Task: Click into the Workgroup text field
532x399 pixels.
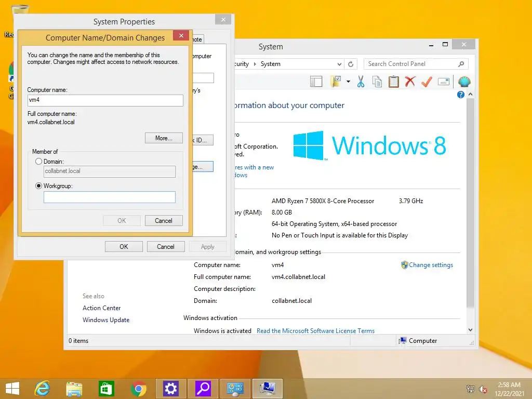Action: coord(110,197)
